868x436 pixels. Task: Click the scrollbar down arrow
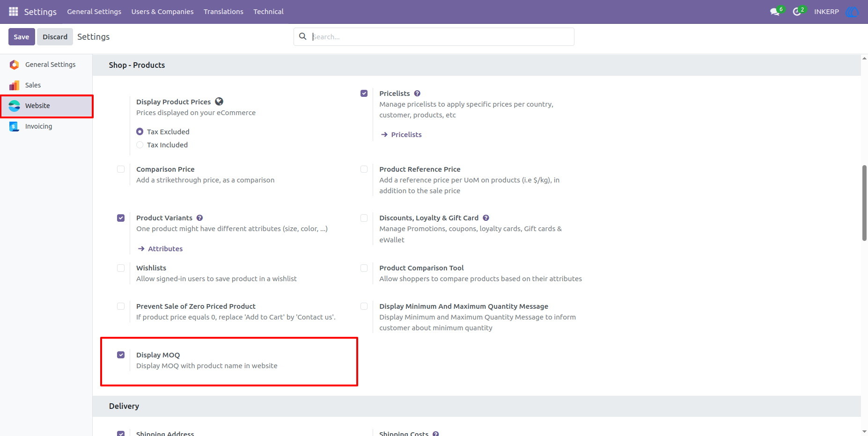pos(864,432)
